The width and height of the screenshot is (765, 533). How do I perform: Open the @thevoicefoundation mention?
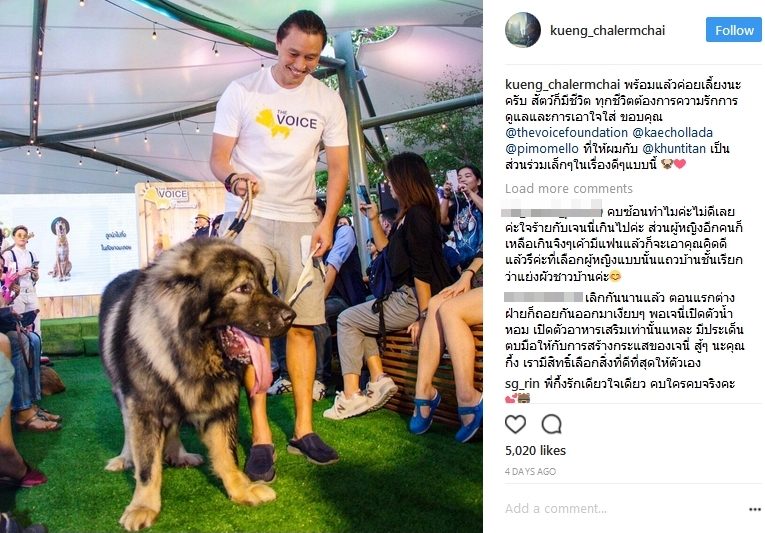566,132
